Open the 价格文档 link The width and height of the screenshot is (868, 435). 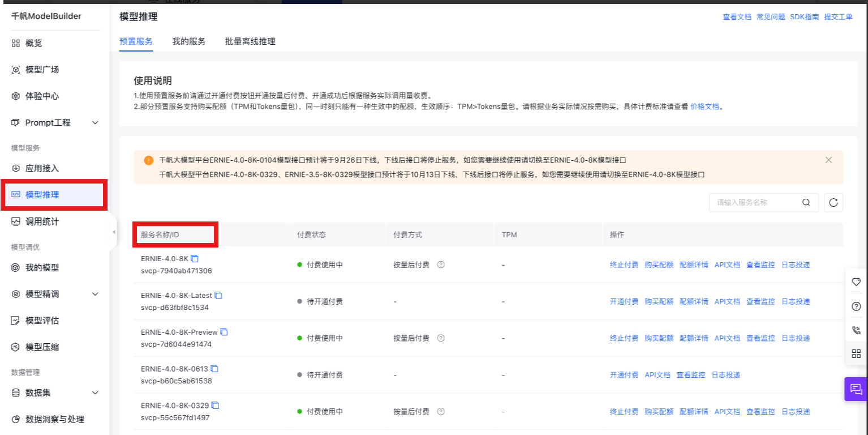704,106
